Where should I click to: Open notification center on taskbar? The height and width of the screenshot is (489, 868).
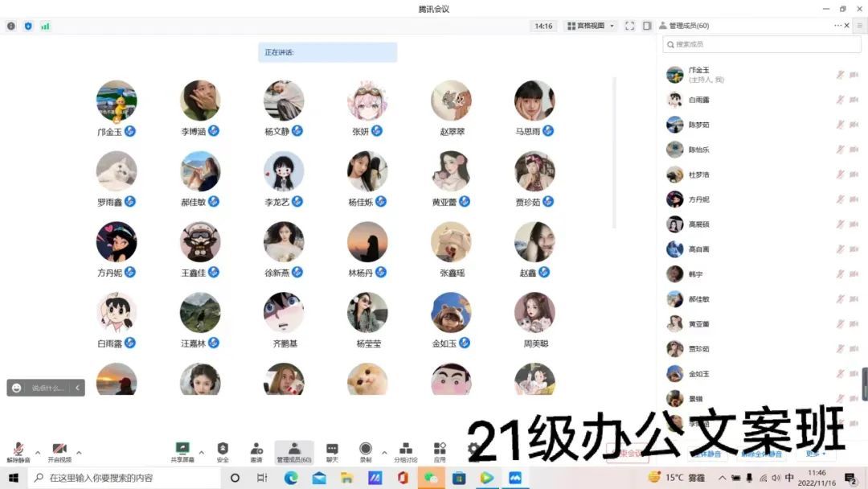(851, 478)
